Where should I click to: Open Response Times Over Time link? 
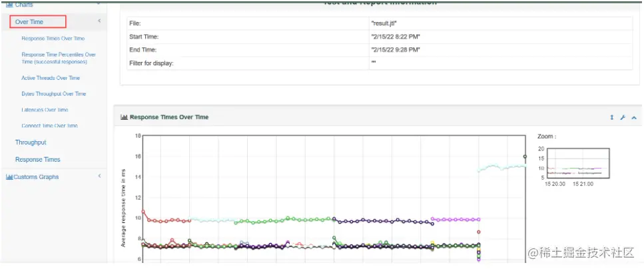click(53, 38)
